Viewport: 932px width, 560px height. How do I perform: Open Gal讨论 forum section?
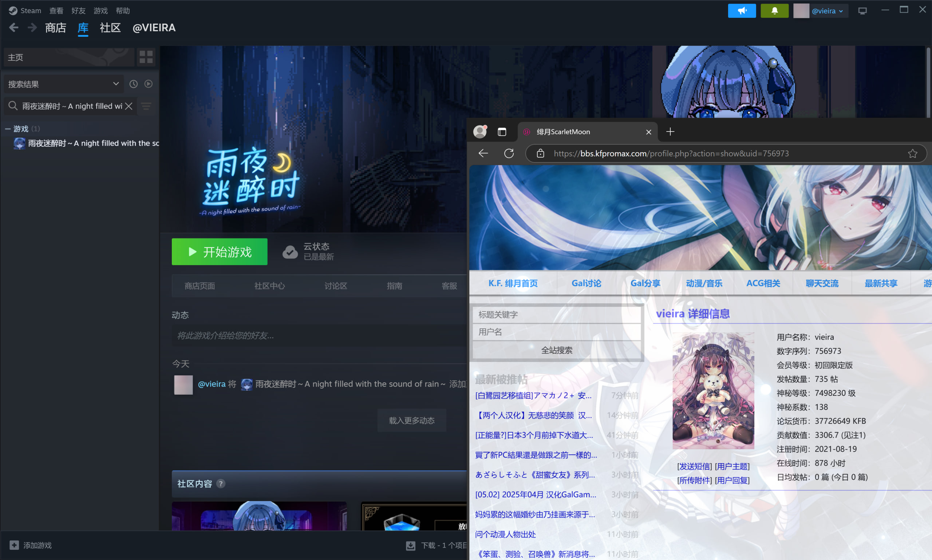click(587, 283)
